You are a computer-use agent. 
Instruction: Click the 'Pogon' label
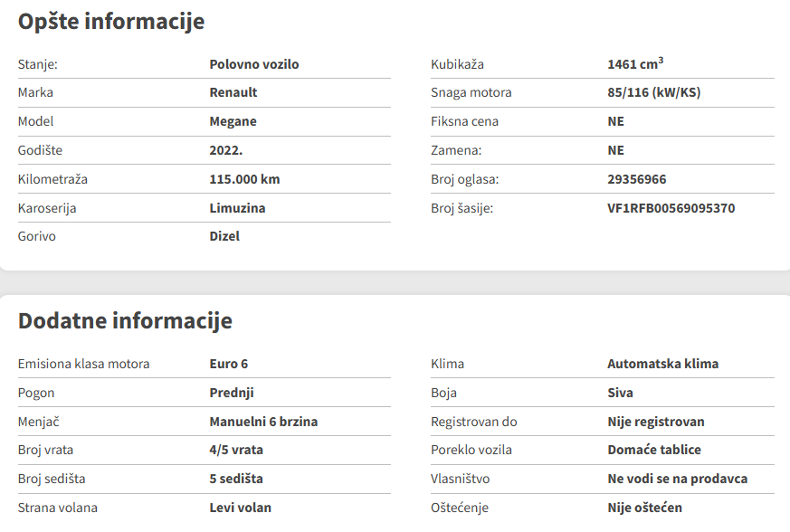[x=36, y=393]
